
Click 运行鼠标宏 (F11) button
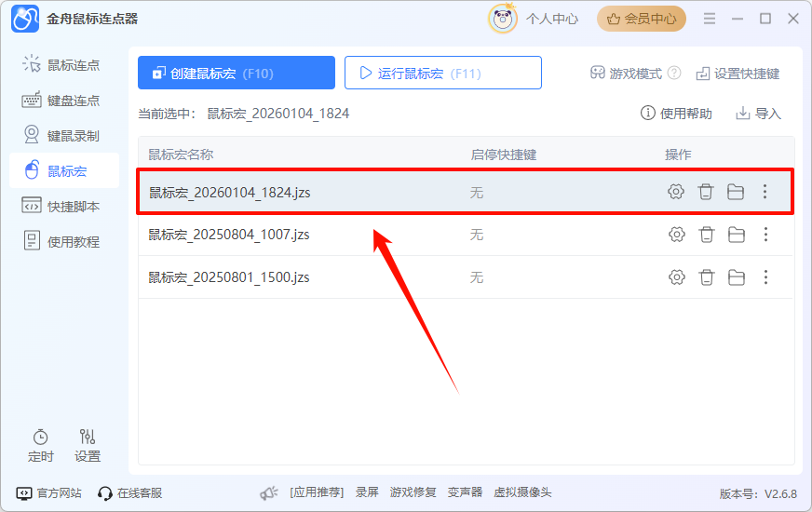coord(442,73)
